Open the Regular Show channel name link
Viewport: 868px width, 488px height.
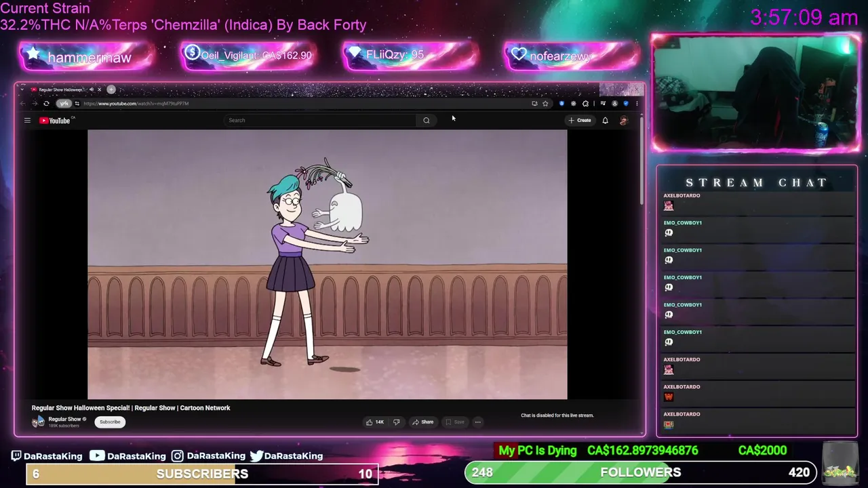(64, 419)
